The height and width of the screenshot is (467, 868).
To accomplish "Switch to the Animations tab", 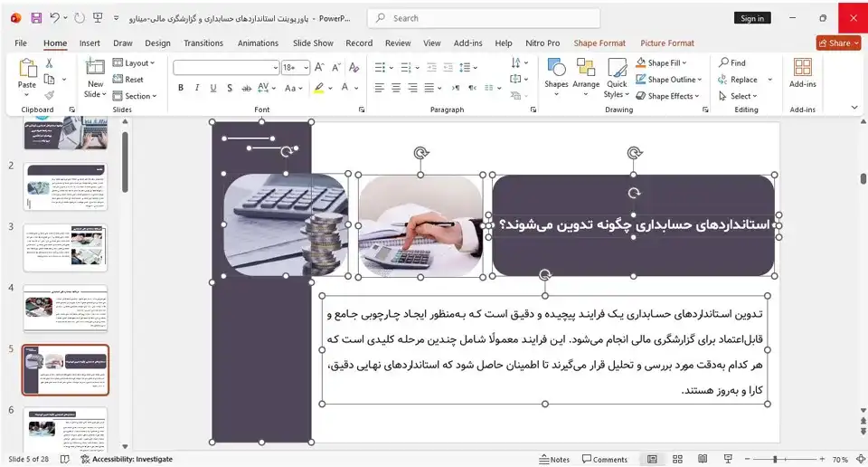I will coord(258,43).
